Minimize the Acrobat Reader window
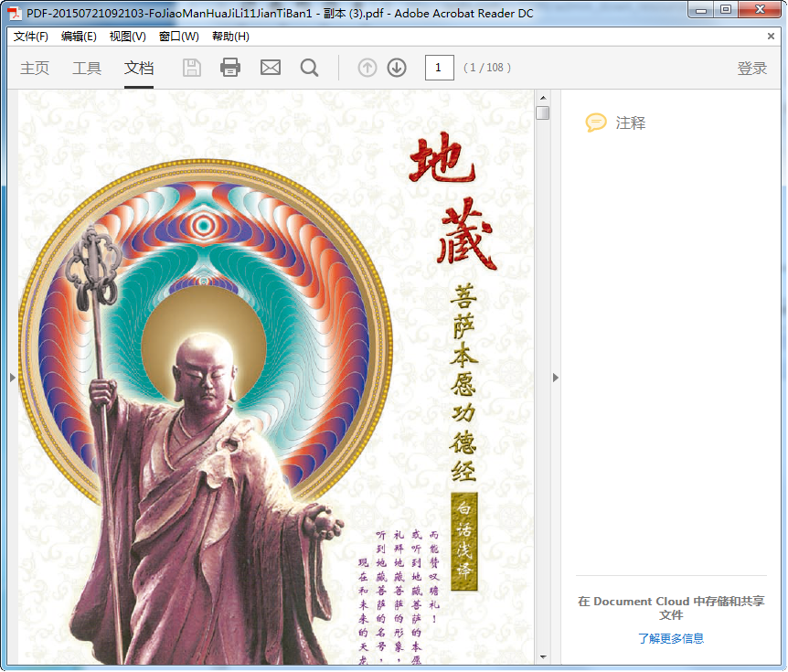788x672 pixels. [701, 10]
